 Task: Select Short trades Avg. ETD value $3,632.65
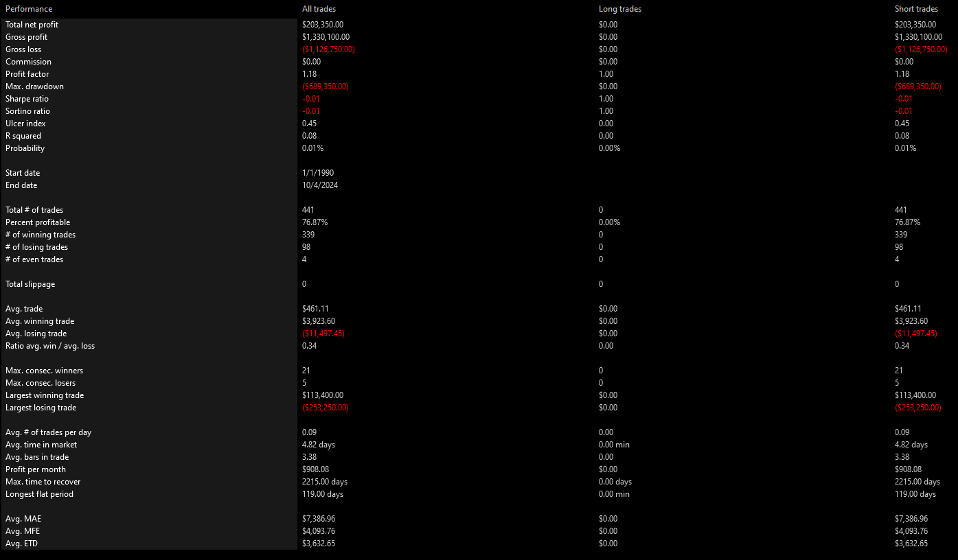pyautogui.click(x=912, y=544)
